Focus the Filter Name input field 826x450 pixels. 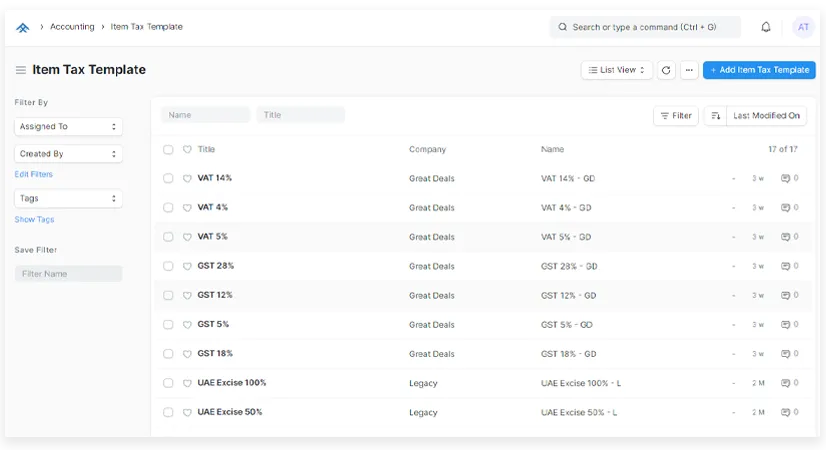pyautogui.click(x=68, y=274)
